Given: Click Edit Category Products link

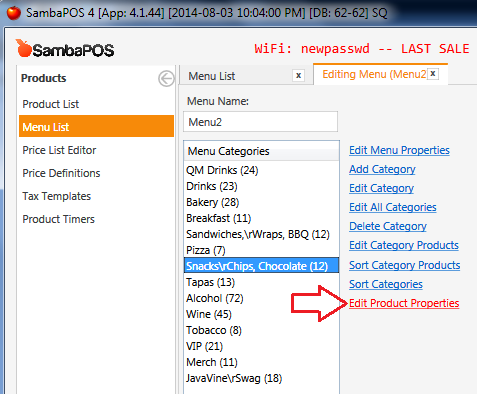Looking at the screenshot, I should tap(404, 245).
